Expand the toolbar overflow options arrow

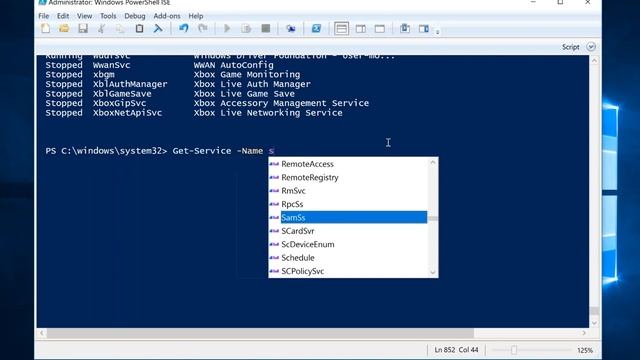point(438,31)
